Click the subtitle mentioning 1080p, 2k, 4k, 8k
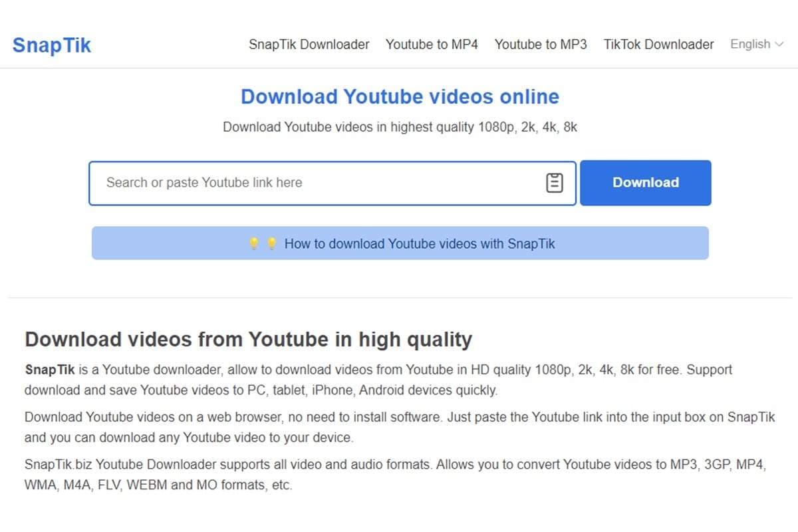This screenshot has height=532, width=798. pyautogui.click(x=400, y=127)
